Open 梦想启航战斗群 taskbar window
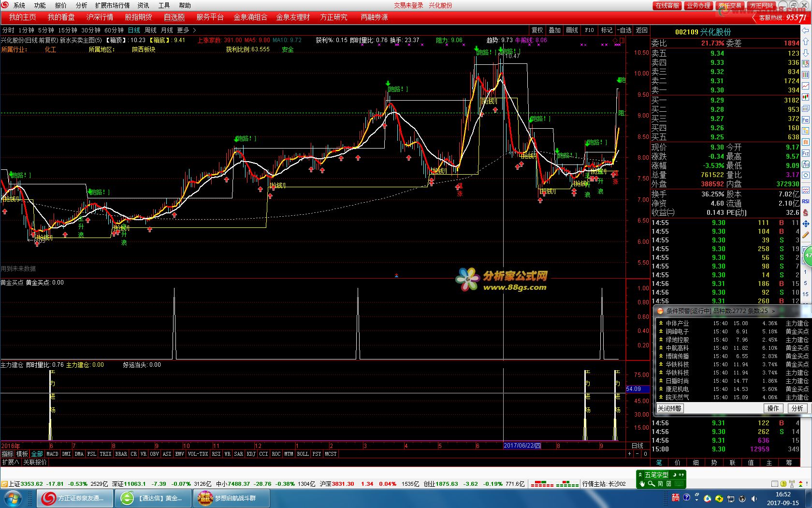The width and height of the screenshot is (812, 508). click(x=231, y=498)
